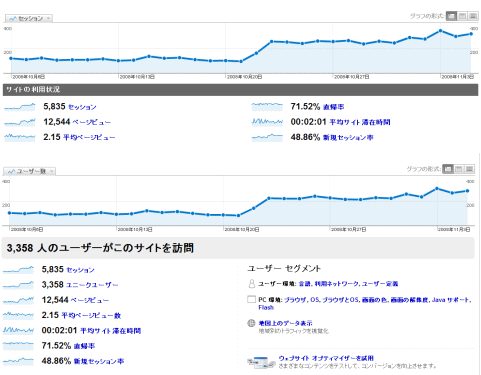
Task: Open the ユーザー数 metric dropdown above the lower graph
Action: [x=30, y=171]
